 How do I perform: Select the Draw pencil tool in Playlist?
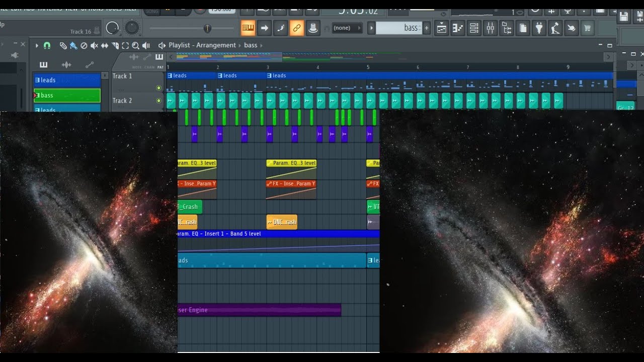pyautogui.click(x=63, y=45)
